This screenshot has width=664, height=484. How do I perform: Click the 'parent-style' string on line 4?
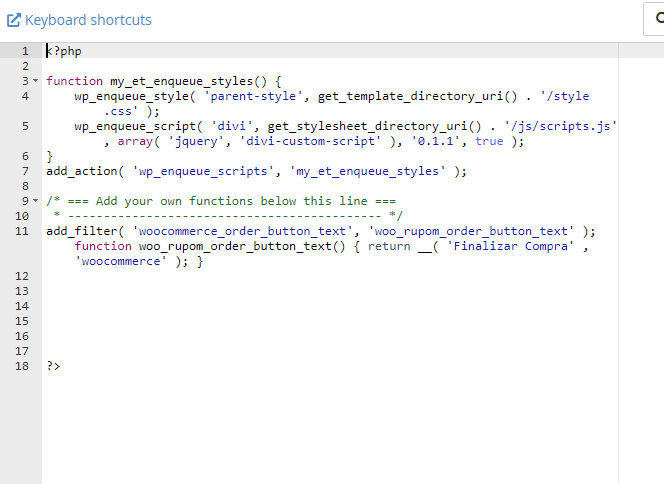(x=253, y=96)
